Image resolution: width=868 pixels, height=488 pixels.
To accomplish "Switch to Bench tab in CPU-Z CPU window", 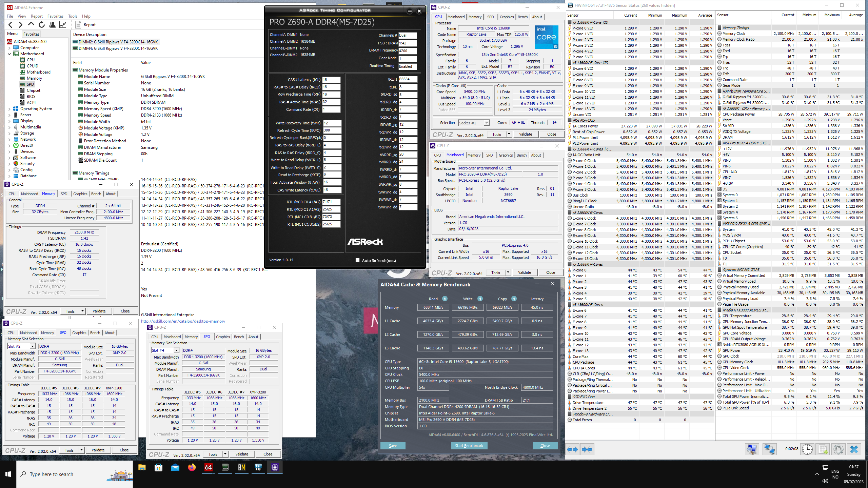I will (x=522, y=17).
